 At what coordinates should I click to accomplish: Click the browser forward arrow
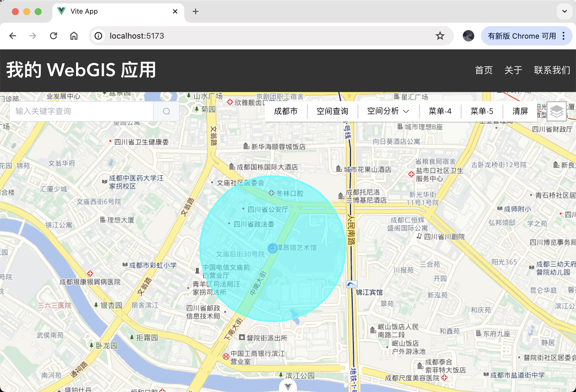33,36
